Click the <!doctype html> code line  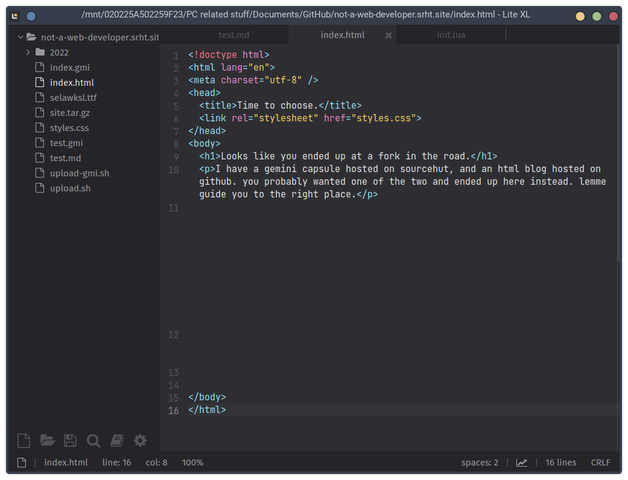coord(229,54)
